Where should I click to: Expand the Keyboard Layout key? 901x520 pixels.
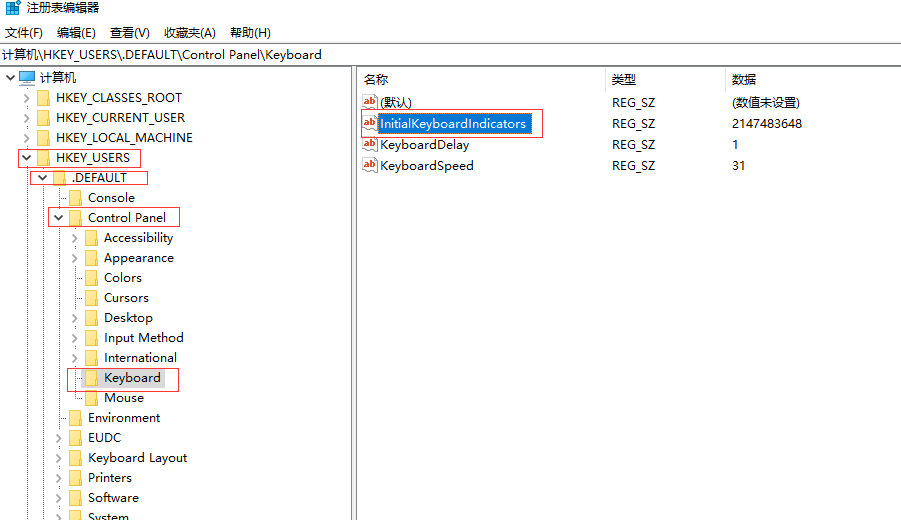pyautogui.click(x=58, y=458)
